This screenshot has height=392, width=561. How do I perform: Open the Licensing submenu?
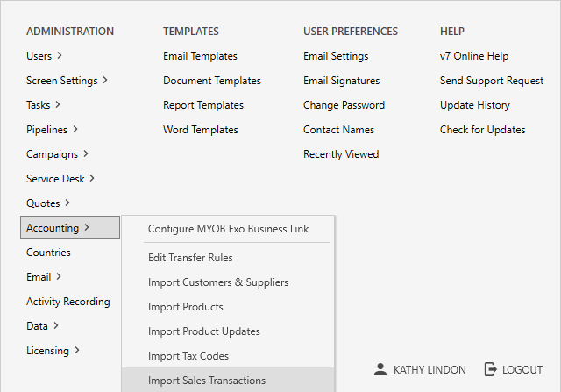pyautogui.click(x=53, y=351)
